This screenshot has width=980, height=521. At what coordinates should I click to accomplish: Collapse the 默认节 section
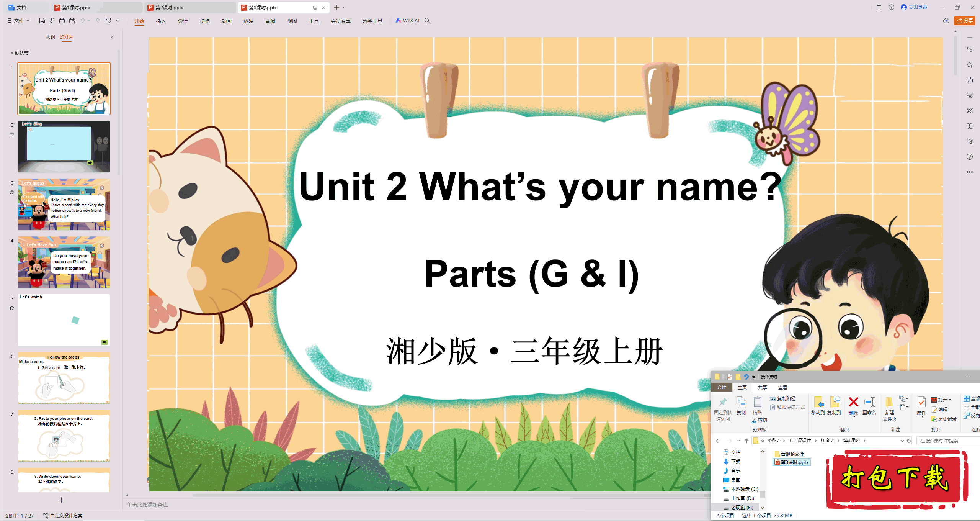pyautogui.click(x=12, y=53)
